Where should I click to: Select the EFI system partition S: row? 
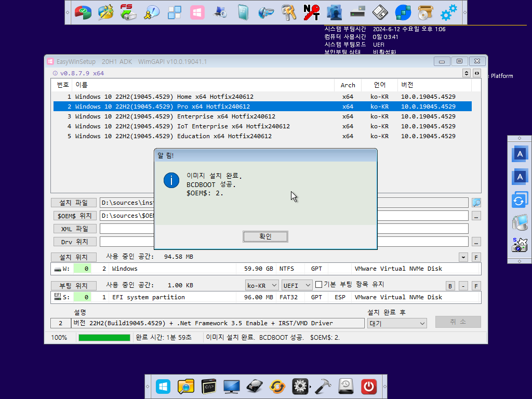(265, 297)
